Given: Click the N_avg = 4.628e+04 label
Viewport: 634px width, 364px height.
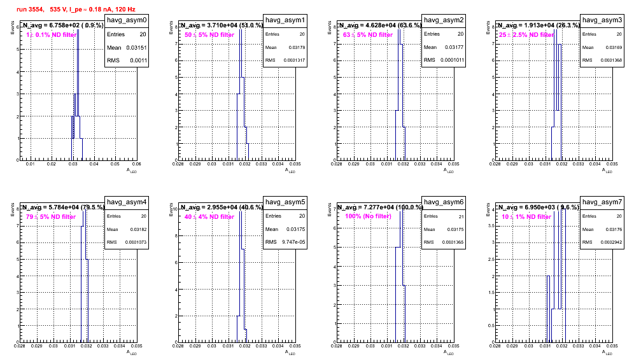Looking at the screenshot, I should 380,25.
